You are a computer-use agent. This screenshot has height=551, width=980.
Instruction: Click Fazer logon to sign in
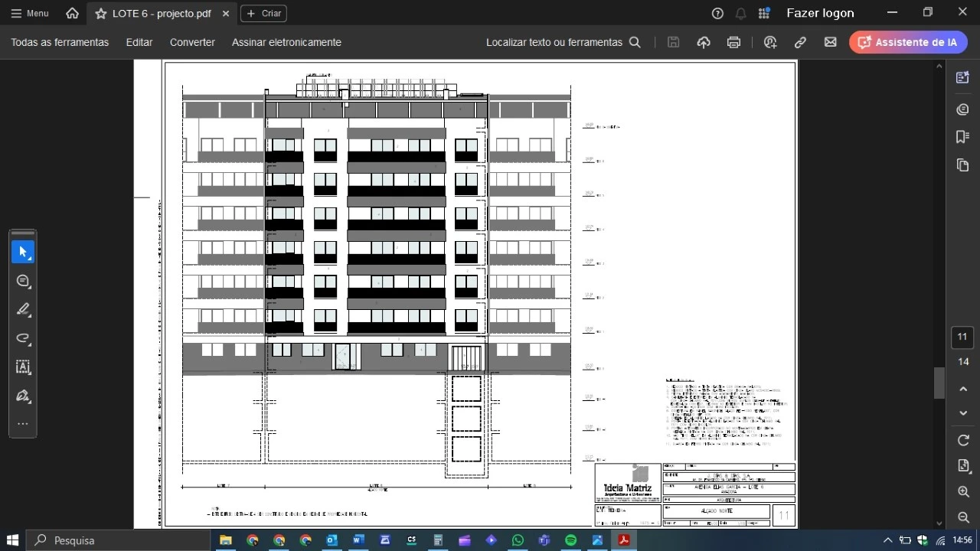[820, 13]
